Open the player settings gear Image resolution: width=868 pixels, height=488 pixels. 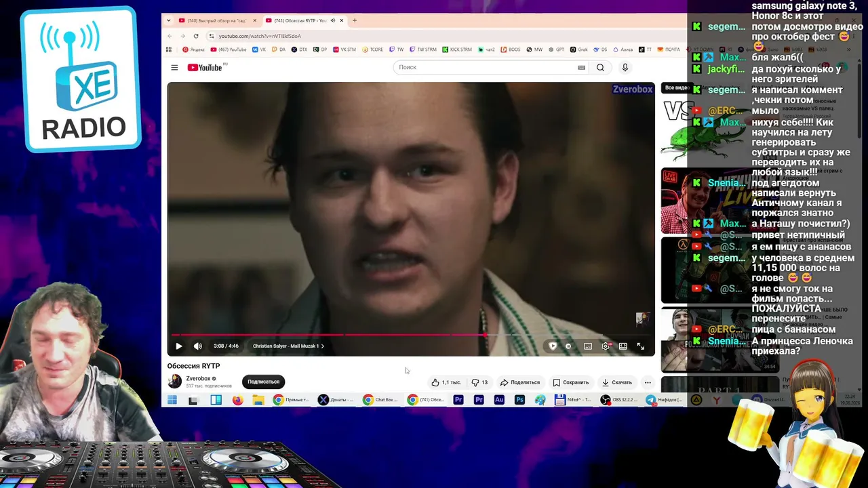606,346
